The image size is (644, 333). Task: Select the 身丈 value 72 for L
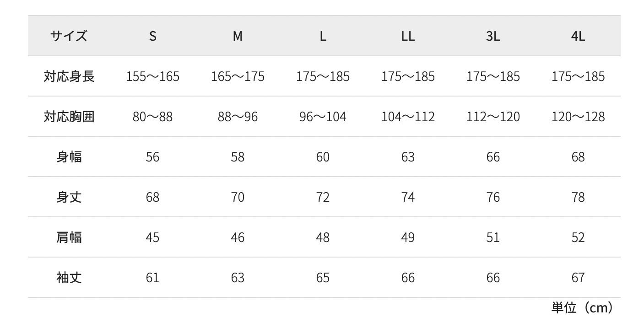tap(323, 197)
